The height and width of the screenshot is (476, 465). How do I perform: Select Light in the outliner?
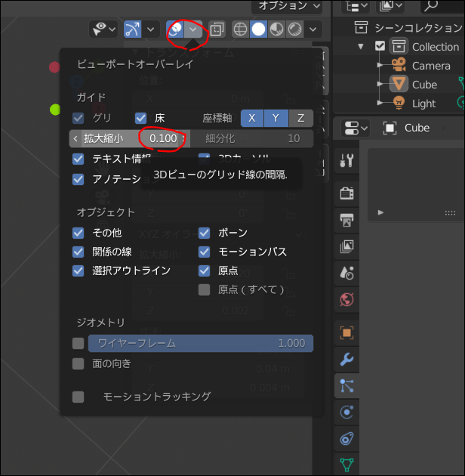(x=423, y=104)
